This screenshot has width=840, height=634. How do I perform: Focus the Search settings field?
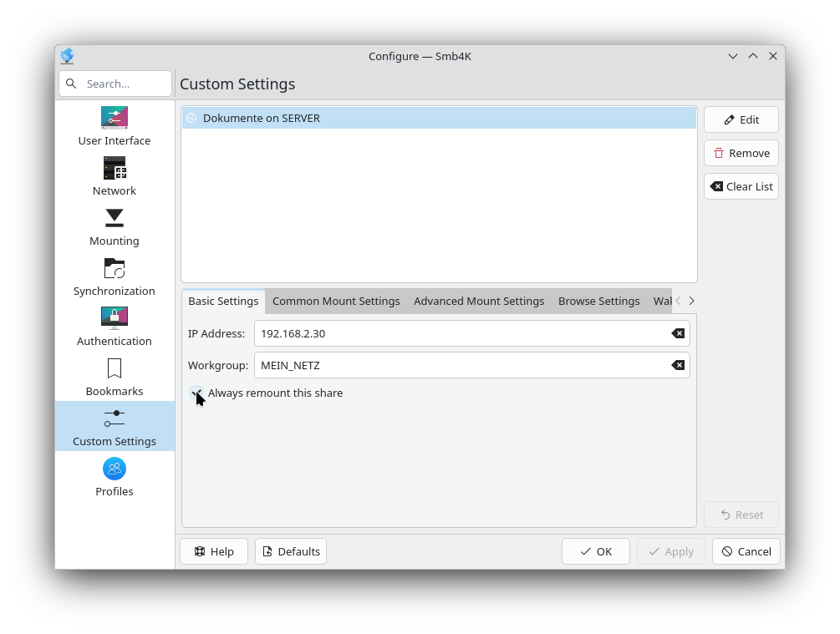point(115,84)
